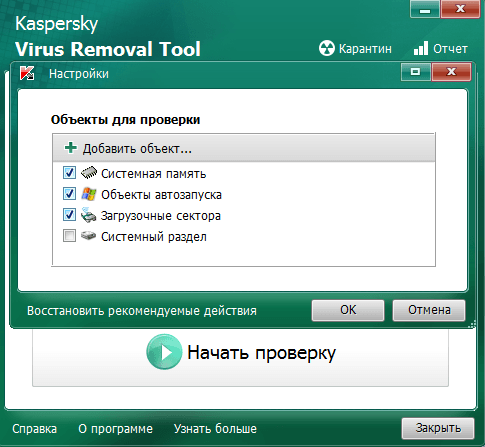Image resolution: width=485 pixels, height=447 pixels.
Task: Select the Объекты автозапуска list row text
Action: pyautogui.click(x=161, y=195)
